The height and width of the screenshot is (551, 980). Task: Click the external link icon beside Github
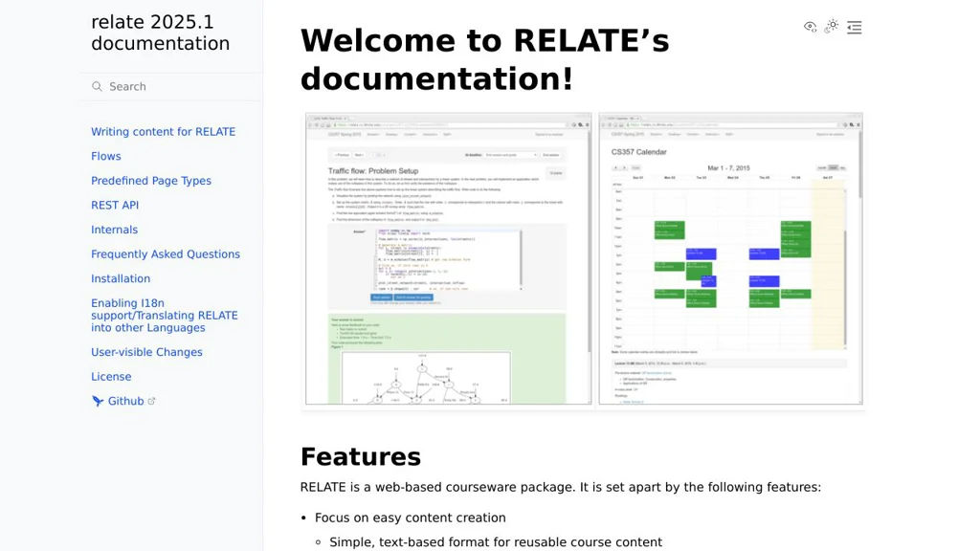[x=151, y=401]
